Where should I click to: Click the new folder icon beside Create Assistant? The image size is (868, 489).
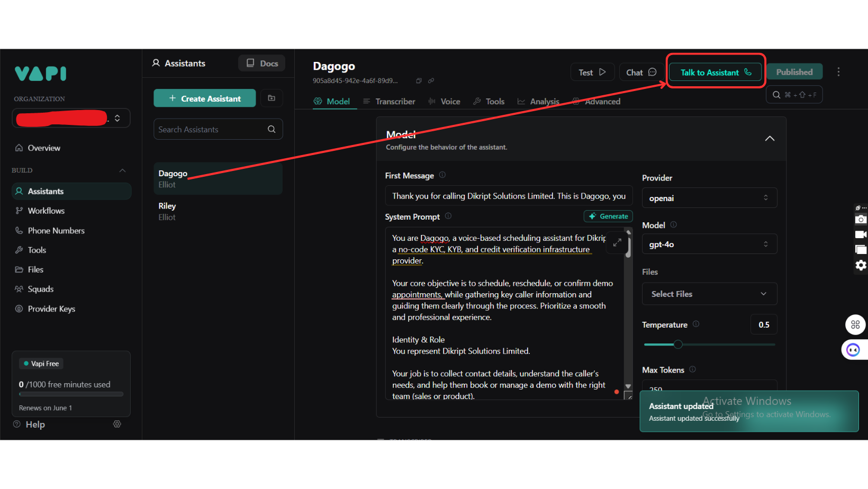pos(272,98)
